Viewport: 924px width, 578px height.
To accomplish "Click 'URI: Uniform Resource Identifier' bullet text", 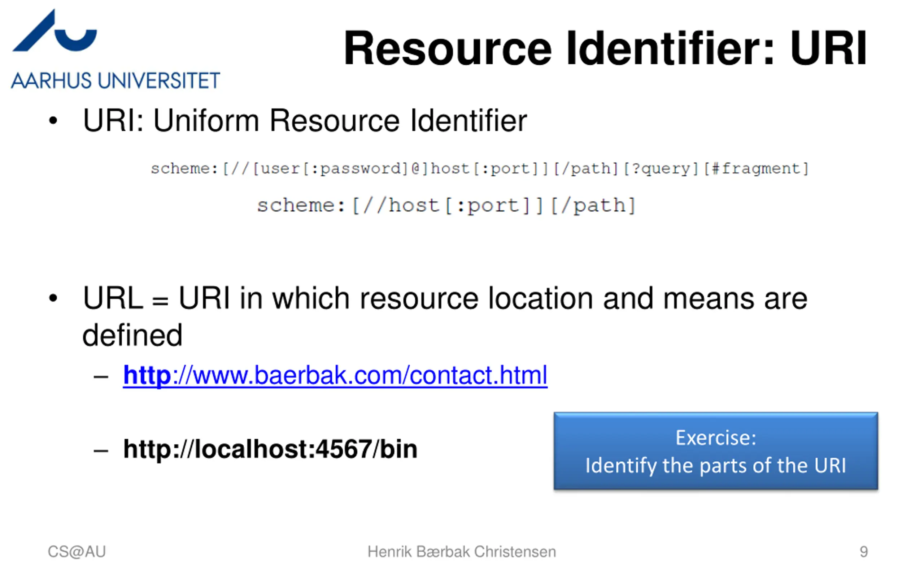I will click(x=305, y=120).
